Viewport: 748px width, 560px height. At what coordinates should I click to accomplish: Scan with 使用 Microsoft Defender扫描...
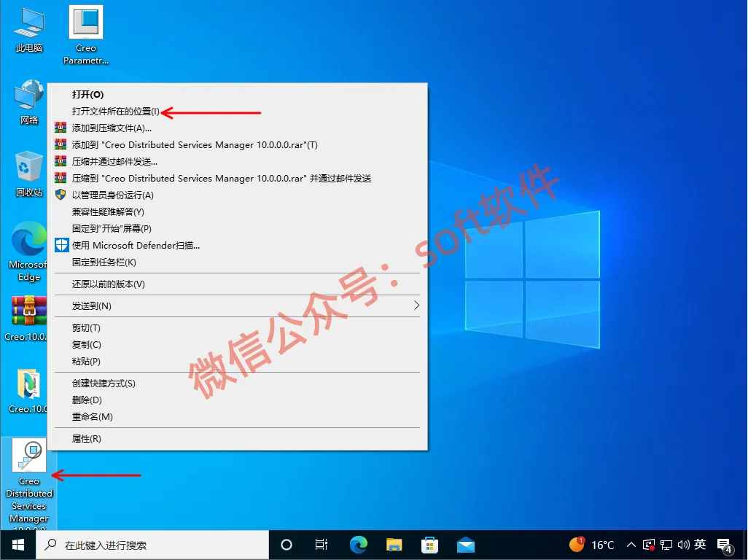click(x=238, y=245)
